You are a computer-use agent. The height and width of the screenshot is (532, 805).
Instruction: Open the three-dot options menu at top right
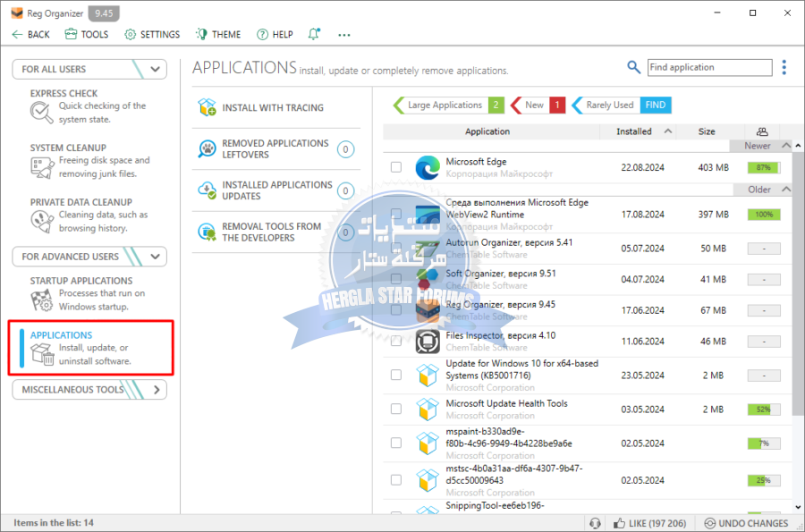784,67
